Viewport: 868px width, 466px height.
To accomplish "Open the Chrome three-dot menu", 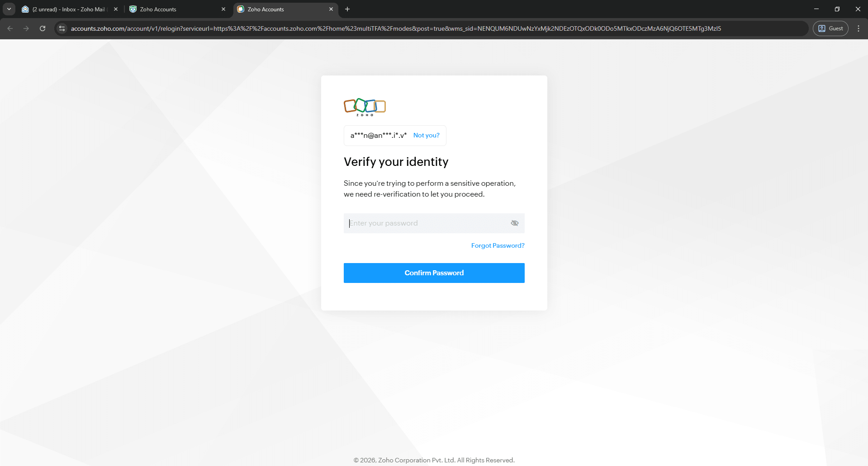I will point(858,28).
